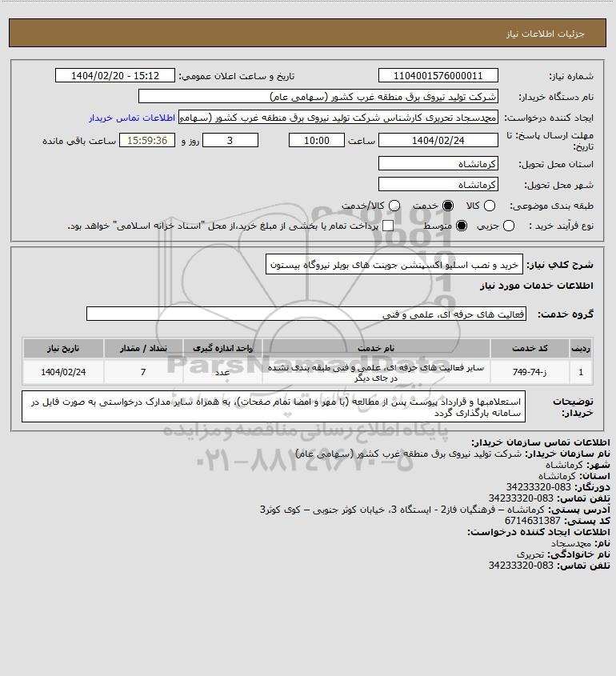Click the نام خدمت column header
616x676 pixels.
point(376,348)
